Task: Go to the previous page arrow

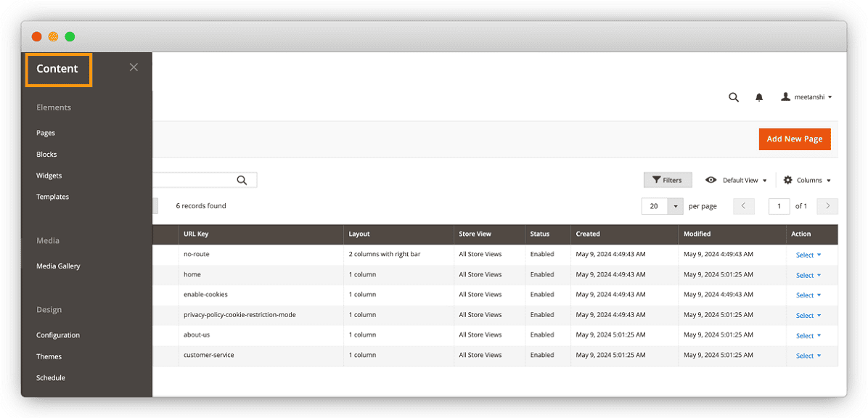Action: [x=743, y=206]
